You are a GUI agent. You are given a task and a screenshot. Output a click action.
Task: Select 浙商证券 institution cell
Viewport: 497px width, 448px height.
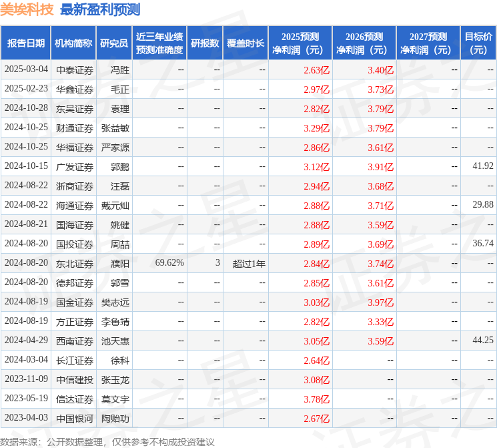click(x=75, y=186)
